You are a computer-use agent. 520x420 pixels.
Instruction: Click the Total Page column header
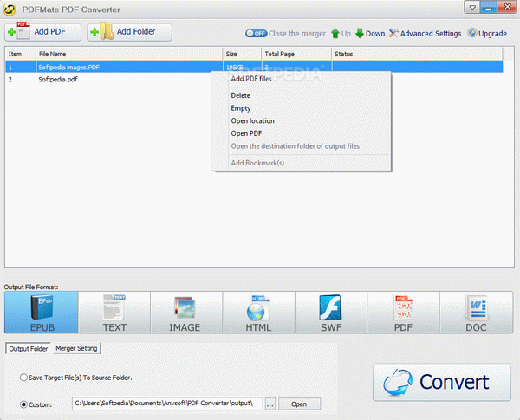pyautogui.click(x=296, y=54)
